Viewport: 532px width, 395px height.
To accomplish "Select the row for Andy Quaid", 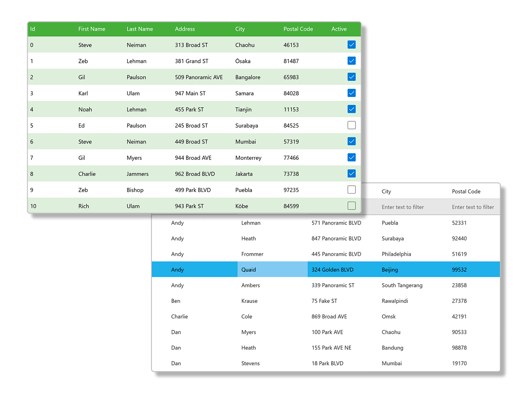I will 272,270.
